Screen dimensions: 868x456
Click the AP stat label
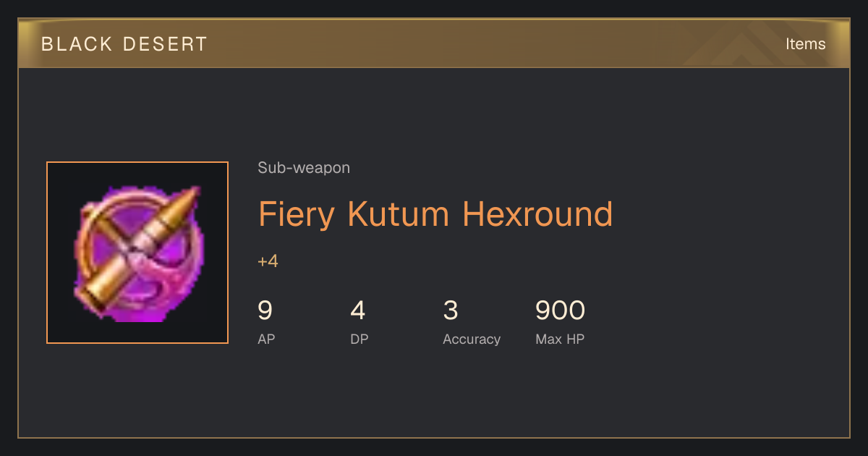pyautogui.click(x=266, y=339)
